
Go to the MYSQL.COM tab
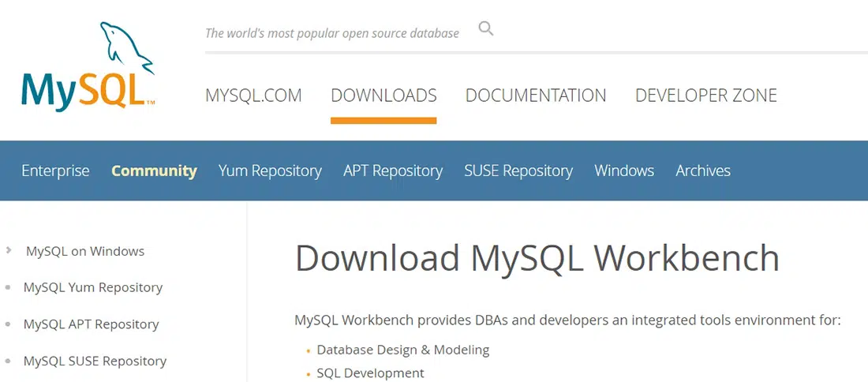click(253, 95)
